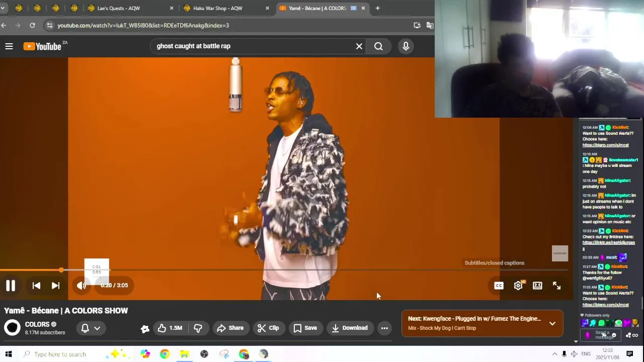Screen dimensions: 644x362
Task: Close the Haku War Shop tab
Action: [267, 8]
